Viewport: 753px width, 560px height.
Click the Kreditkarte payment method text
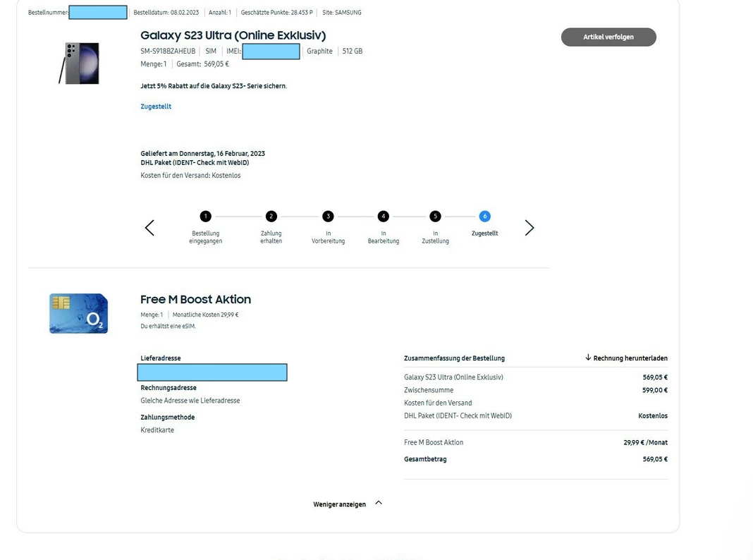pos(157,430)
